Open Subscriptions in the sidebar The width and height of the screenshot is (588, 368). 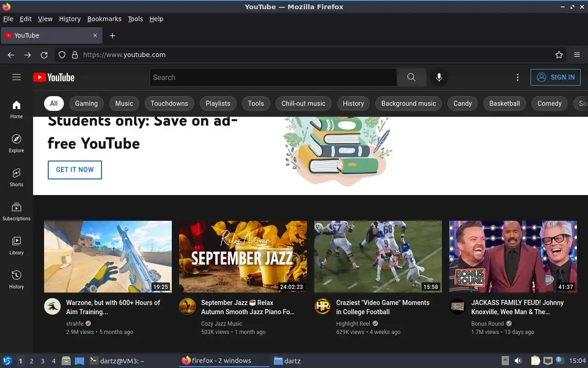coord(17,212)
